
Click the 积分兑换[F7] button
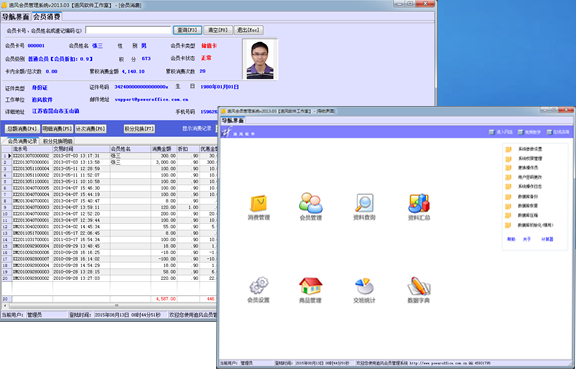click(139, 129)
